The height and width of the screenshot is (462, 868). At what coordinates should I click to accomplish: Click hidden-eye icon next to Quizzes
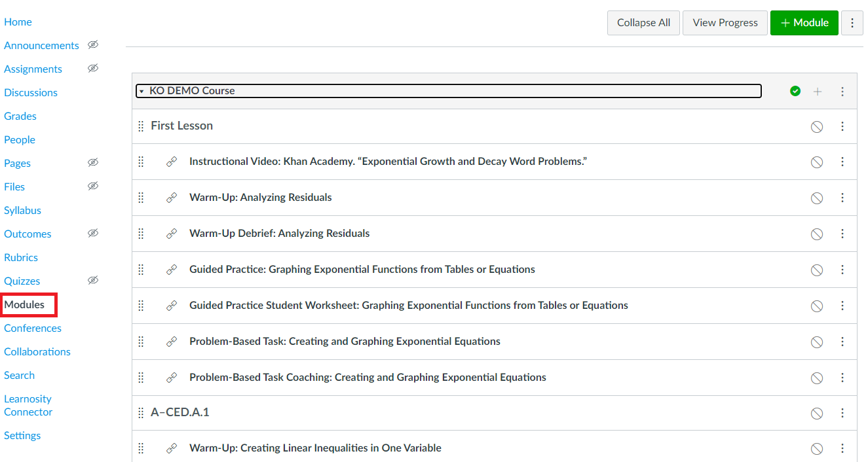coord(93,281)
